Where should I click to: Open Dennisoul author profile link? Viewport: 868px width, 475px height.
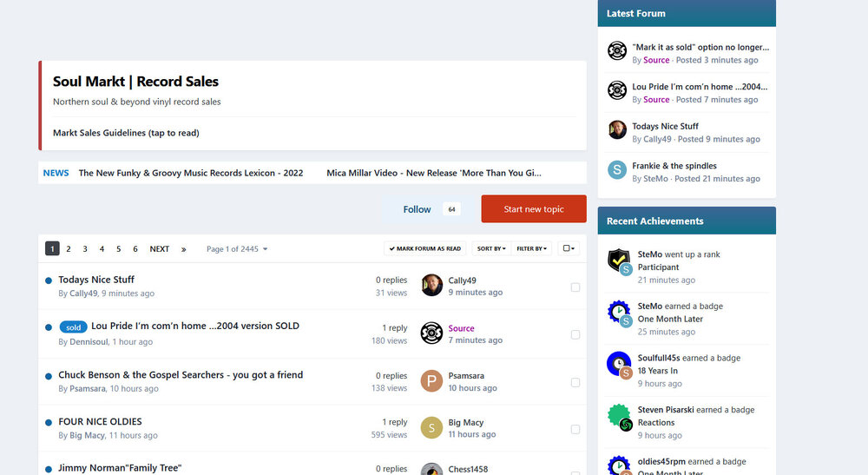(x=89, y=341)
